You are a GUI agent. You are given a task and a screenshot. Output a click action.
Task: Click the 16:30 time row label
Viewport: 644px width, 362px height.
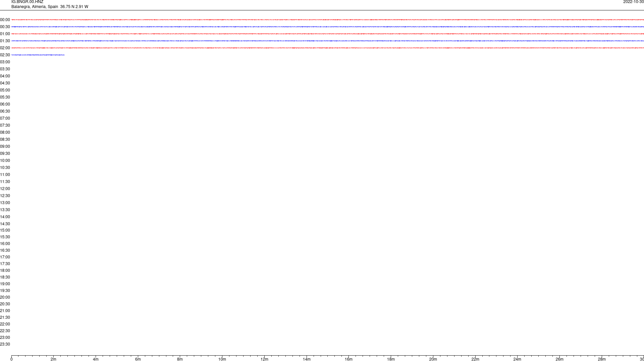(5, 250)
